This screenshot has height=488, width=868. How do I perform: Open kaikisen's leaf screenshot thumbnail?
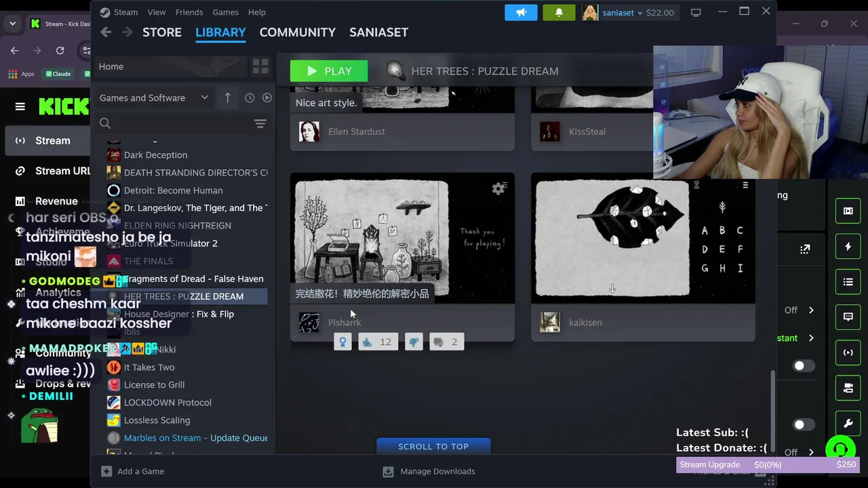[643, 238]
